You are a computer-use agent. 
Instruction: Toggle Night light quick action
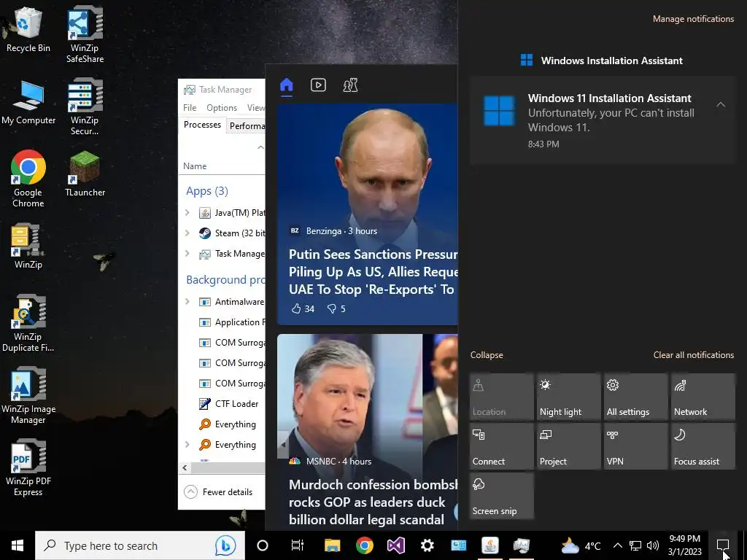pyautogui.click(x=569, y=397)
